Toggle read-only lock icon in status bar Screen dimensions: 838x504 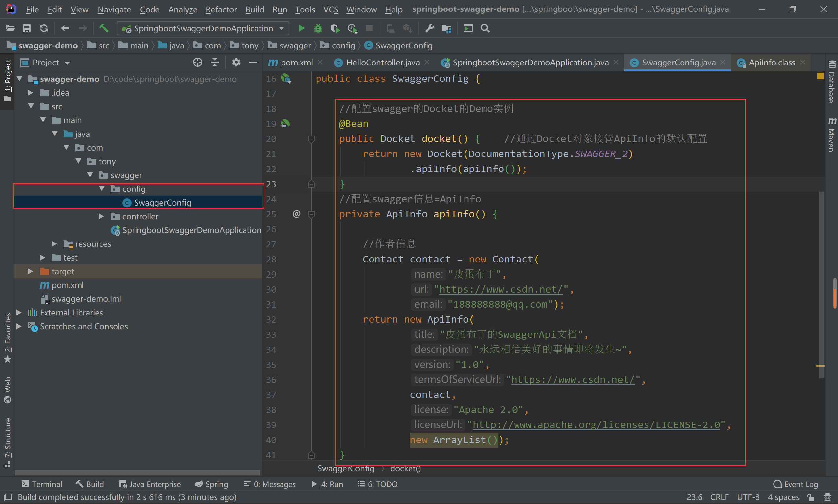pyautogui.click(x=811, y=497)
